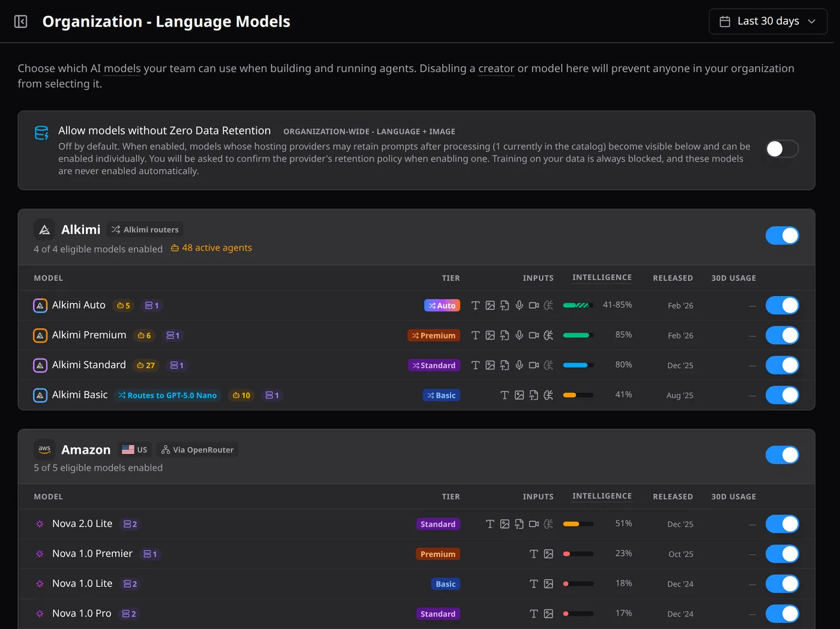840x629 pixels.
Task: Click the database Zero Data Retention icon
Action: pos(41,133)
